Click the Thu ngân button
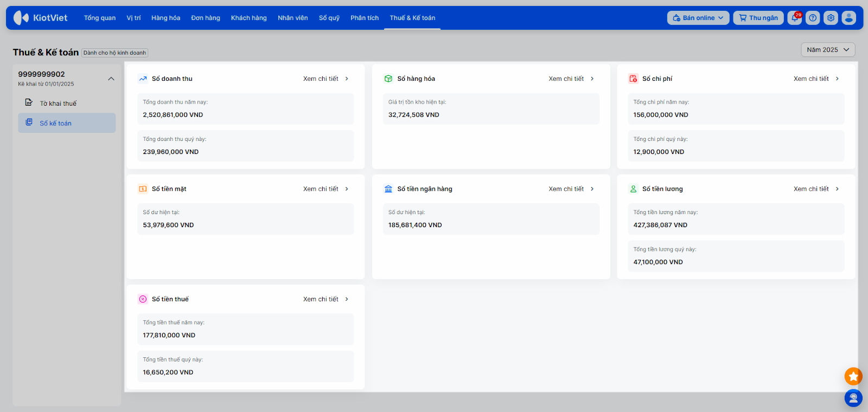The width and height of the screenshot is (868, 412). pos(758,18)
